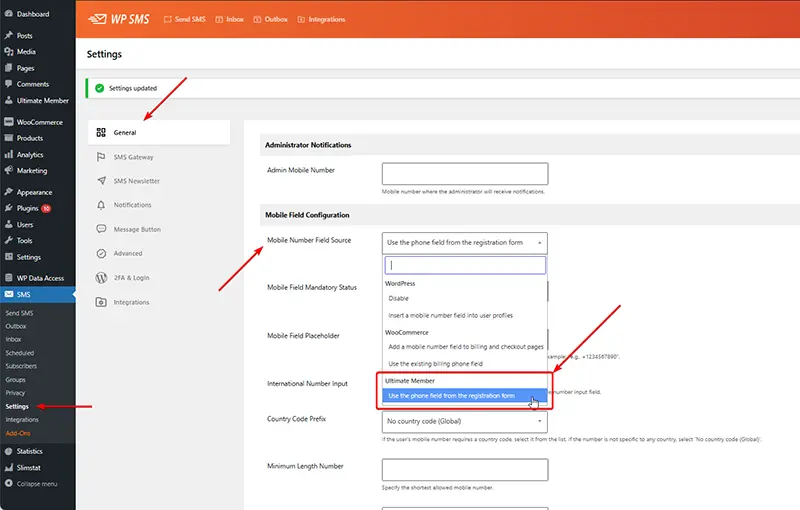Click the SMS Newsletter paper plane icon
The image size is (800, 510).
[101, 181]
